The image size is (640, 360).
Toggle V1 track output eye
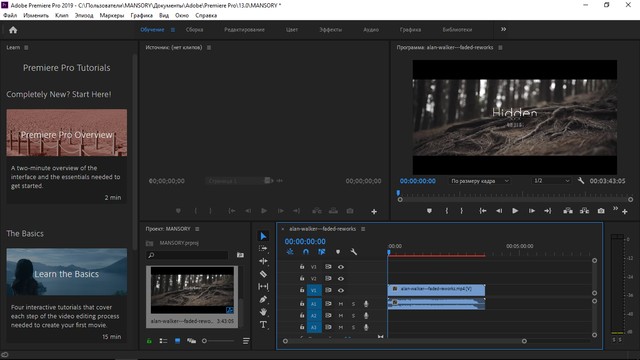[x=341, y=291]
